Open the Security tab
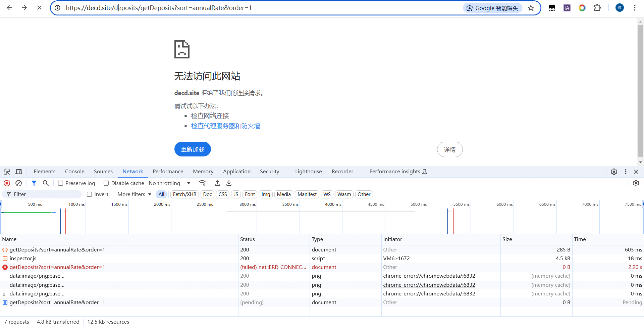This screenshot has height=327, width=644. 270,172
